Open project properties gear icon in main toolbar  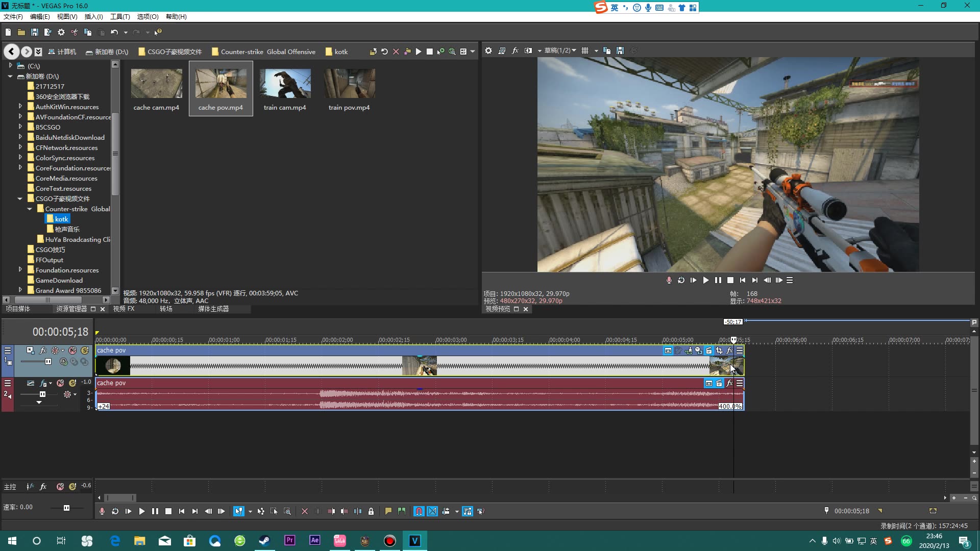point(61,32)
